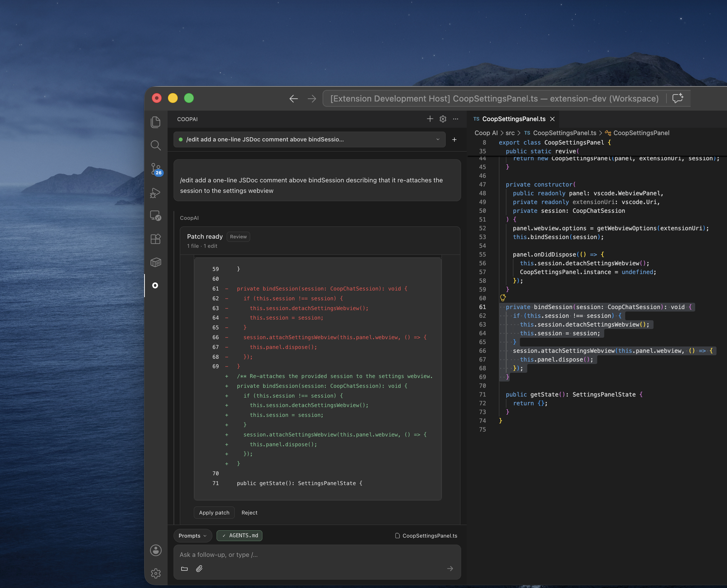Click public getState() line 71 in editor
Screen dimensions: 727x588
click(574, 394)
